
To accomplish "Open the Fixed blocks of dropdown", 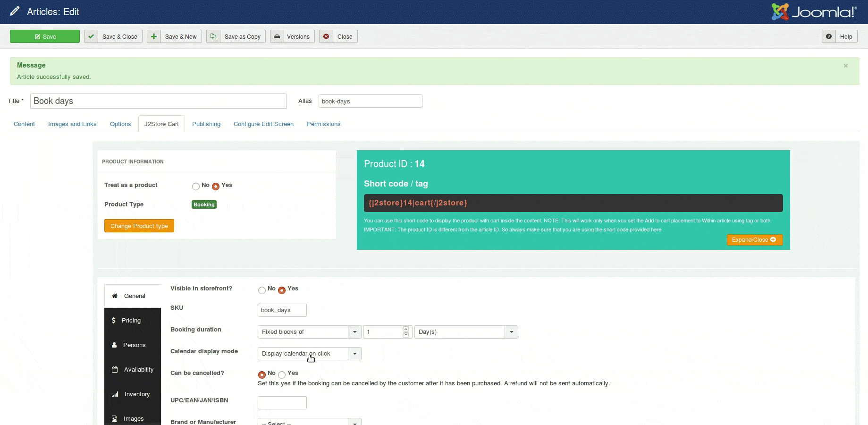I will (x=354, y=332).
